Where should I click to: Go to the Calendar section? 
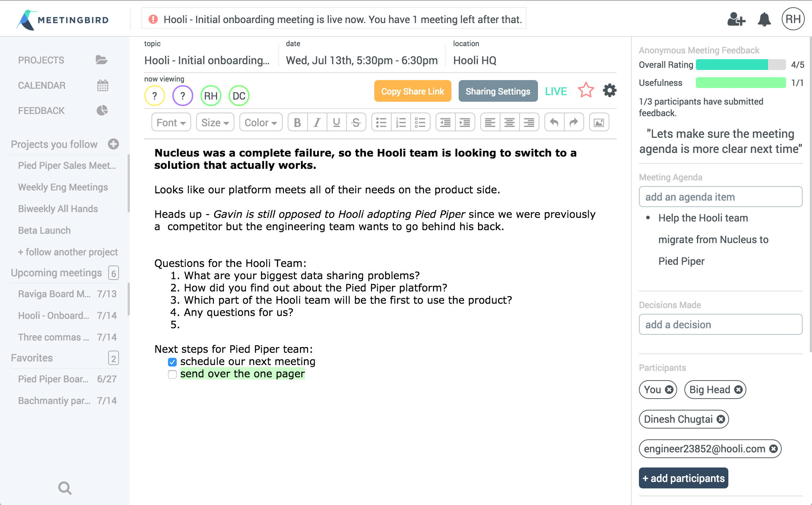click(x=41, y=85)
